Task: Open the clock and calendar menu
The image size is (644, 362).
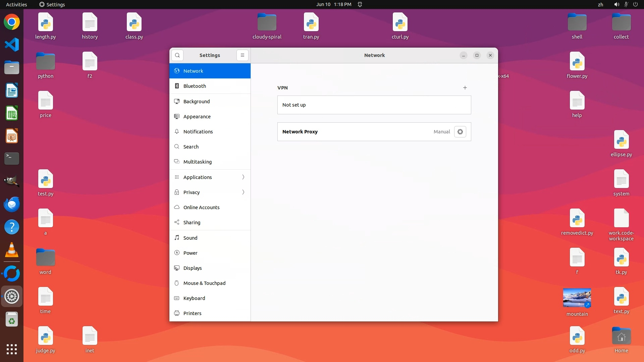Action: pos(333,4)
